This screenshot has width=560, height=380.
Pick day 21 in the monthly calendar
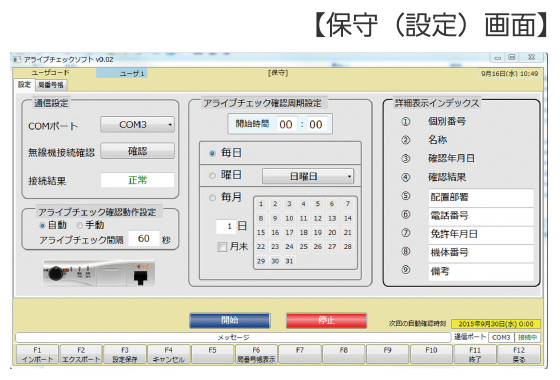coord(348,232)
